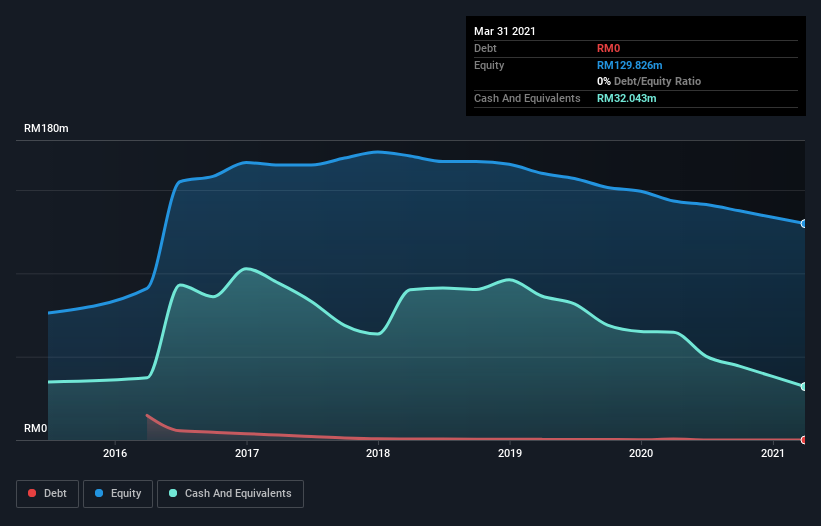Image resolution: width=821 pixels, height=526 pixels.
Task: Click the 2020 x-axis label
Action: [x=641, y=453]
